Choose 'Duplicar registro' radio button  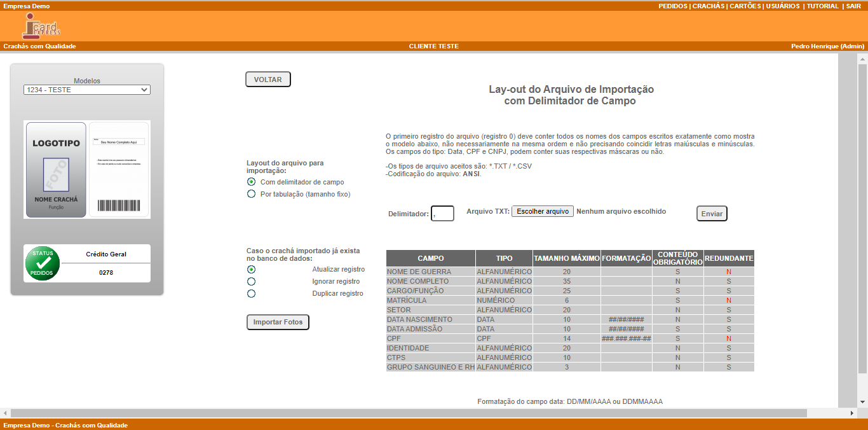(252, 293)
